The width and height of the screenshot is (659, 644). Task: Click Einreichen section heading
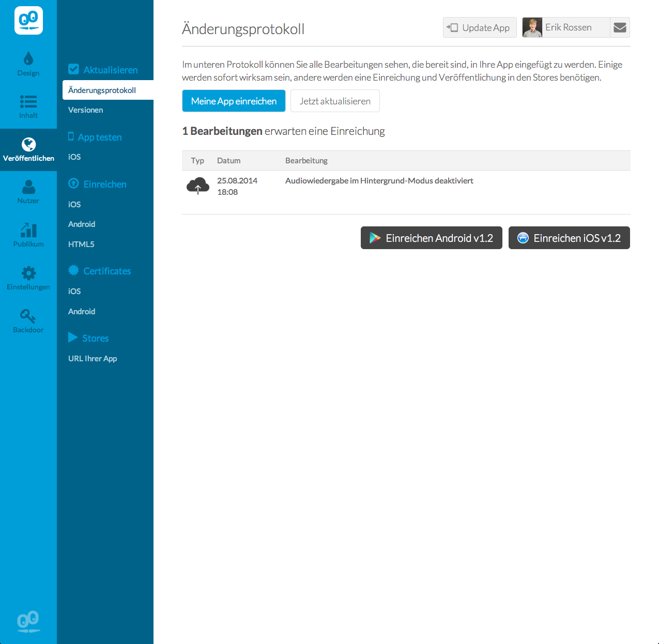pyautogui.click(x=105, y=184)
